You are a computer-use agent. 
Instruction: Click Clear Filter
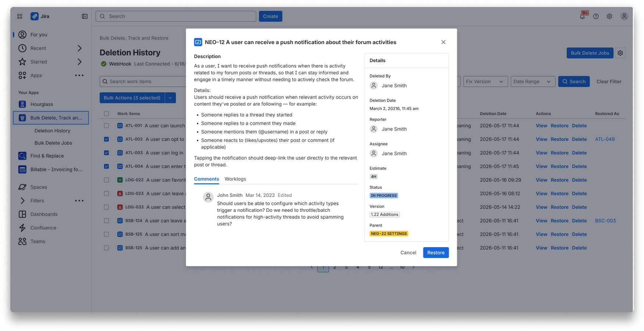pos(609,82)
